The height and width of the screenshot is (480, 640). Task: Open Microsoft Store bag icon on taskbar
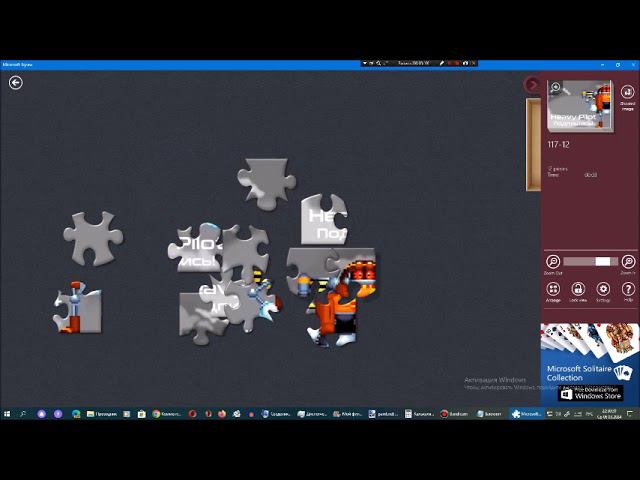142,414
